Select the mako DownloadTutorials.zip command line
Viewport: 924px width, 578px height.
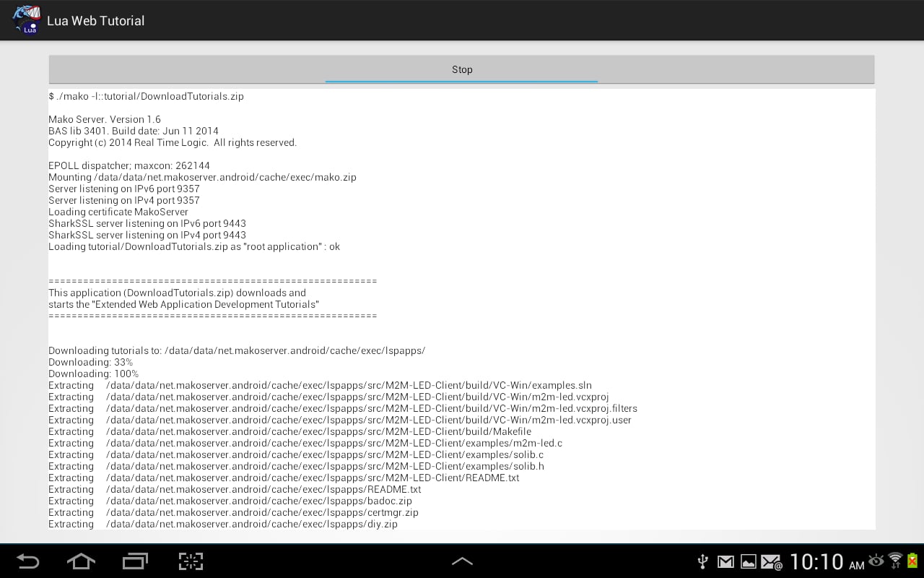[146, 96]
